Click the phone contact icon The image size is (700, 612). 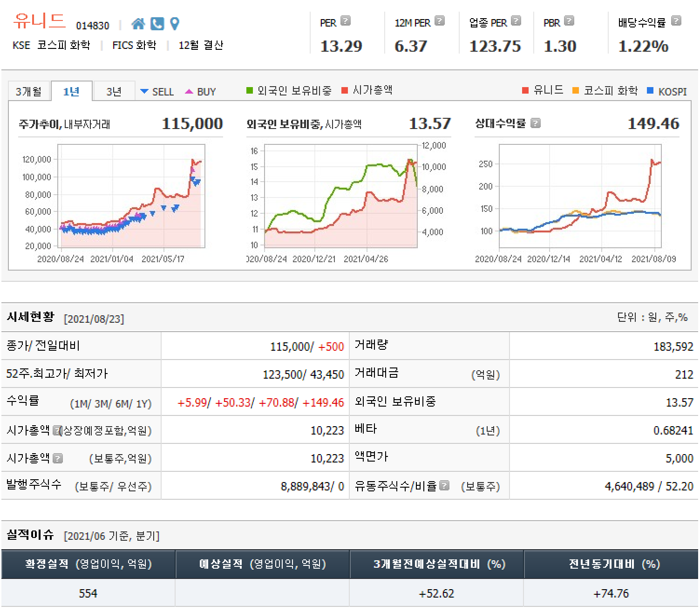(x=157, y=24)
